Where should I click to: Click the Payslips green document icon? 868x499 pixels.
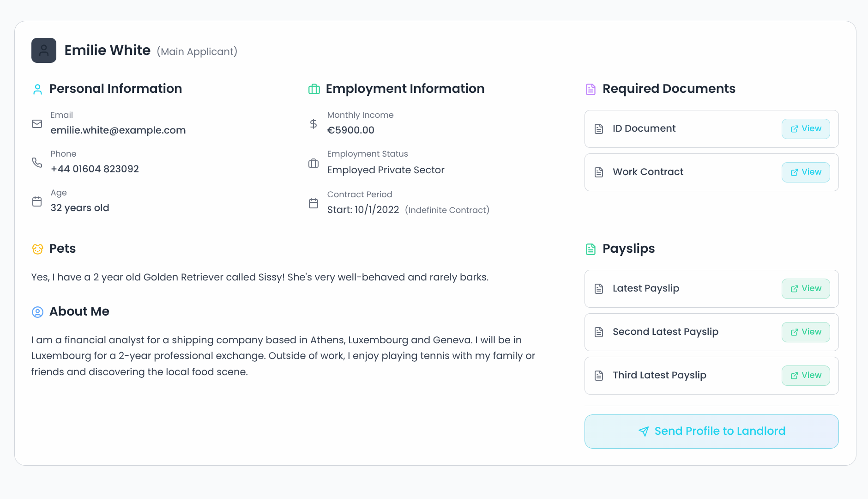591,249
